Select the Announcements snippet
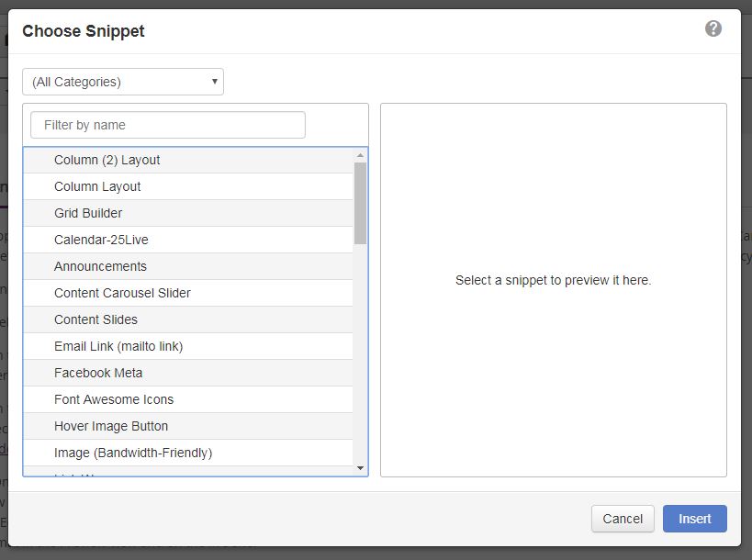The height and width of the screenshot is (560, 752). 100,266
